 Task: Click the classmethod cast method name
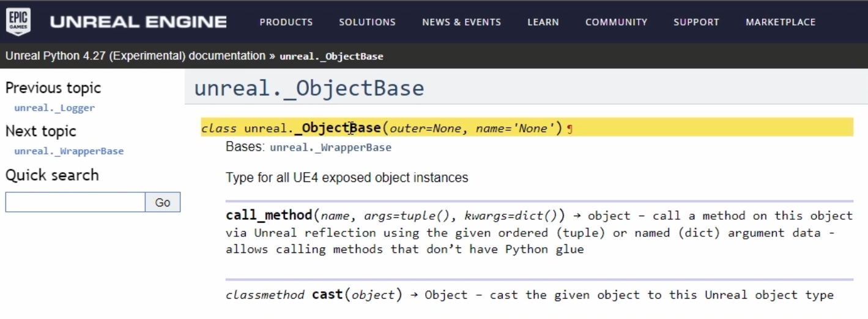(x=327, y=295)
